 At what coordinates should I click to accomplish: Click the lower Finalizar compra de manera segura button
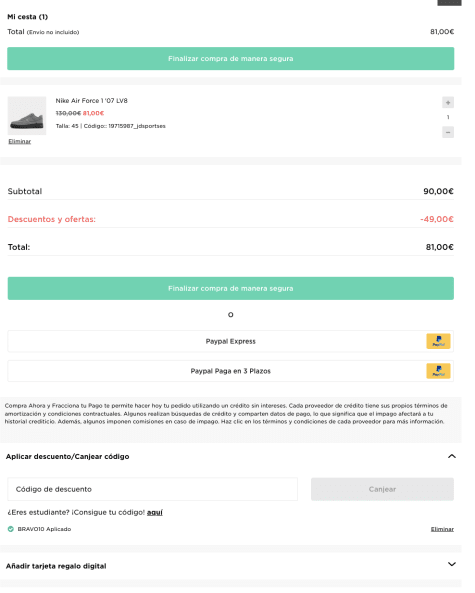coord(231,289)
